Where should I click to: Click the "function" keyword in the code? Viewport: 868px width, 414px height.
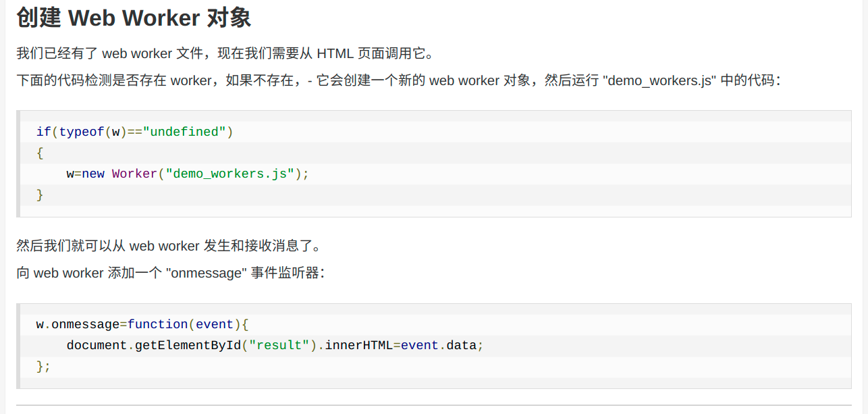point(157,324)
